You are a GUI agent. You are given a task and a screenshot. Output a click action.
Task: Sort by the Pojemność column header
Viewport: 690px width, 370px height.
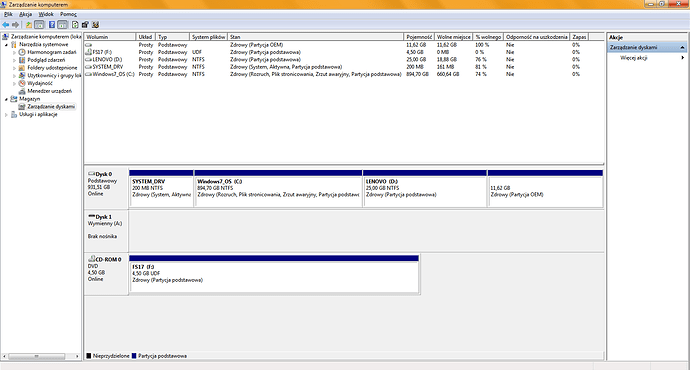(x=419, y=37)
